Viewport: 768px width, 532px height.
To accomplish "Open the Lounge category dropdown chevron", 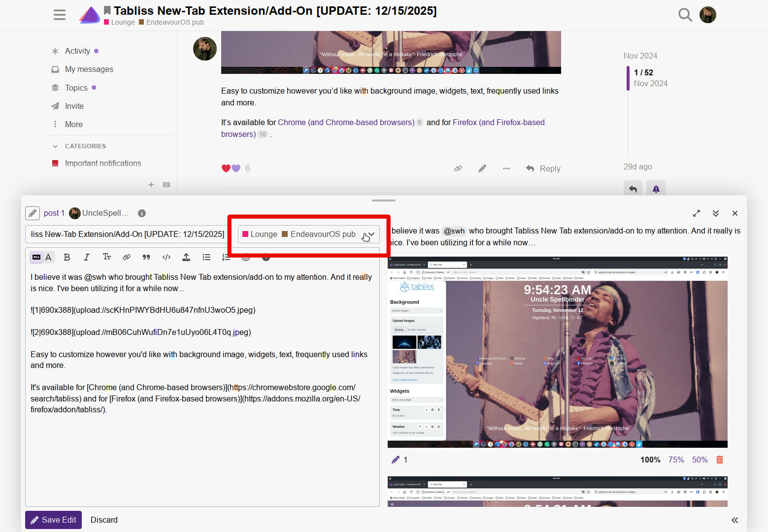I will click(371, 234).
